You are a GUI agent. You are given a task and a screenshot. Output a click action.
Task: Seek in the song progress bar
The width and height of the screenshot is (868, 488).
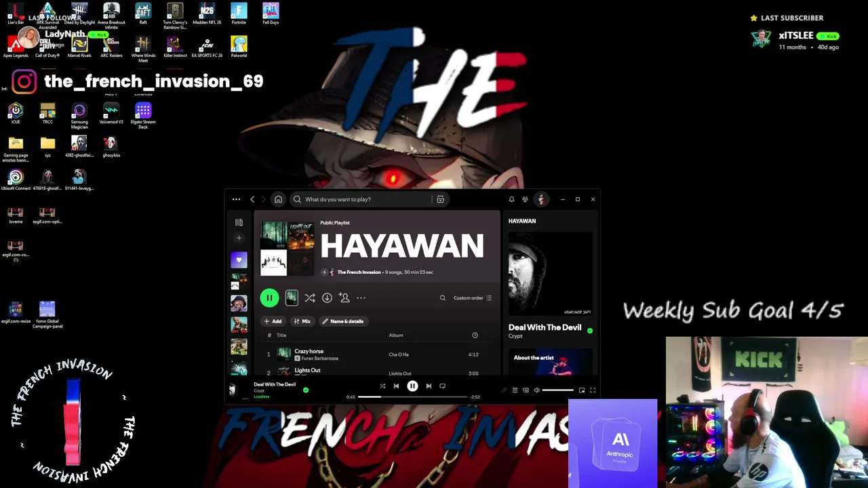click(x=412, y=396)
